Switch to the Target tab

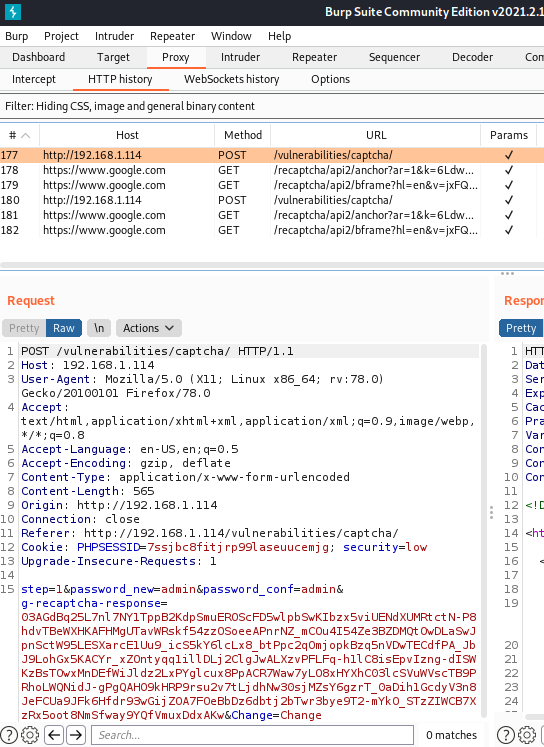pyautogui.click(x=113, y=57)
